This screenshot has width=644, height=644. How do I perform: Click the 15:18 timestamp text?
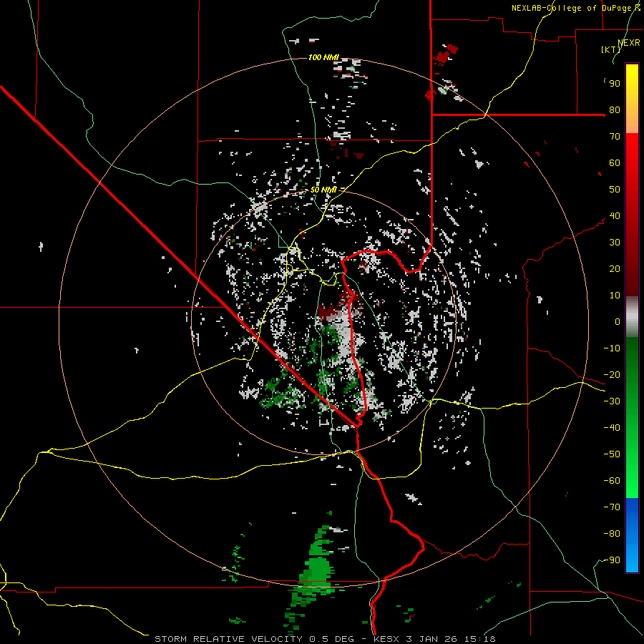click(x=480, y=639)
